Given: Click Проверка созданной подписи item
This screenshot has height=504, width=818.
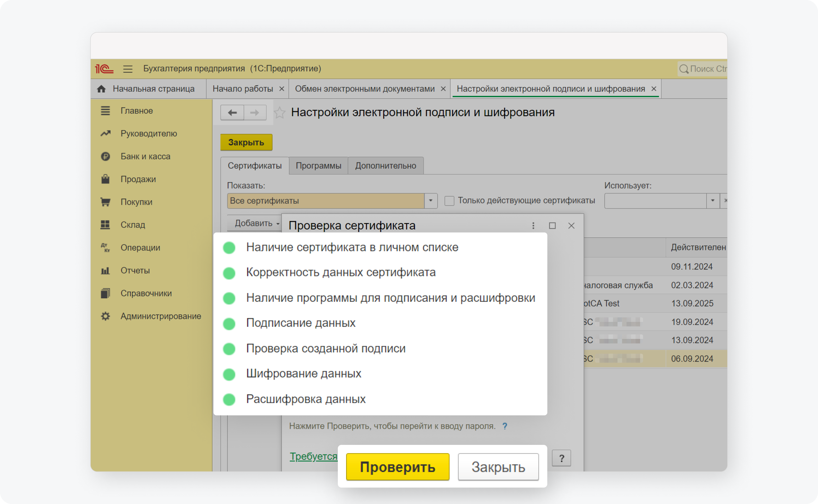Looking at the screenshot, I should click(x=326, y=348).
